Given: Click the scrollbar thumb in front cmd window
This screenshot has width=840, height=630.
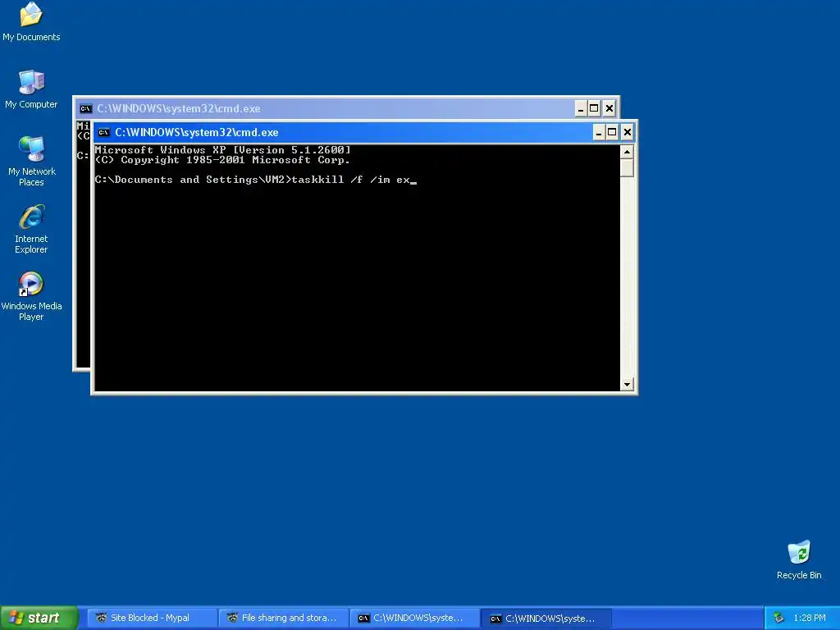Looking at the screenshot, I should (x=627, y=168).
